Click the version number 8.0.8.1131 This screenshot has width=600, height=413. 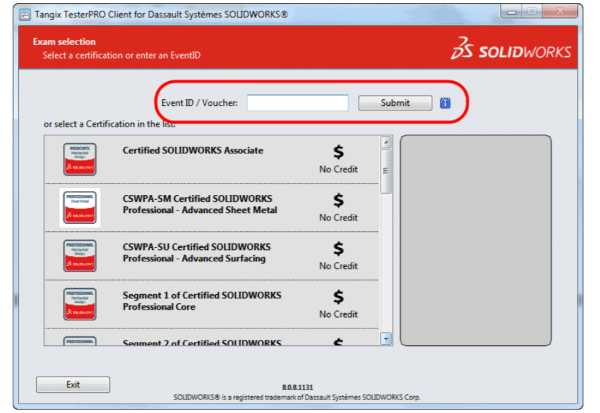297,387
